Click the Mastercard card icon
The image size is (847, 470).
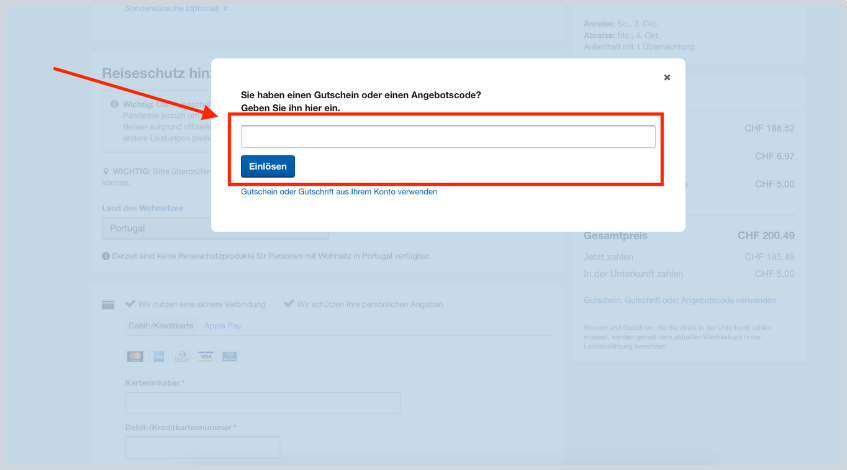click(135, 356)
